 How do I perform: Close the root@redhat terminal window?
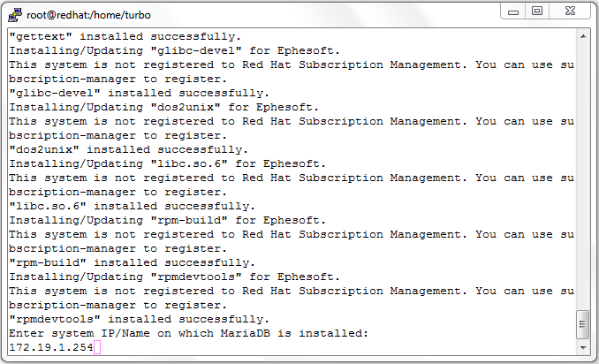(x=570, y=11)
